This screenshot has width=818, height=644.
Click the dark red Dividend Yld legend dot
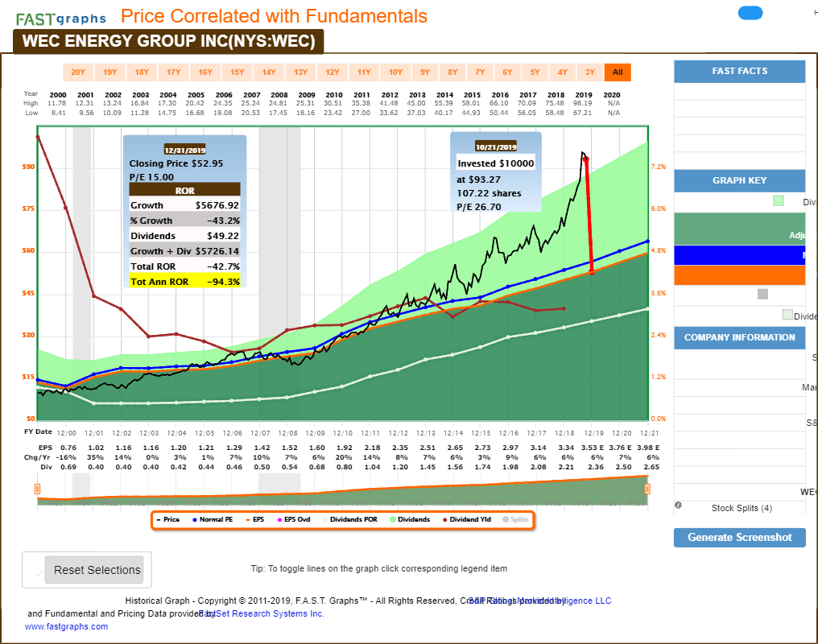[445, 519]
